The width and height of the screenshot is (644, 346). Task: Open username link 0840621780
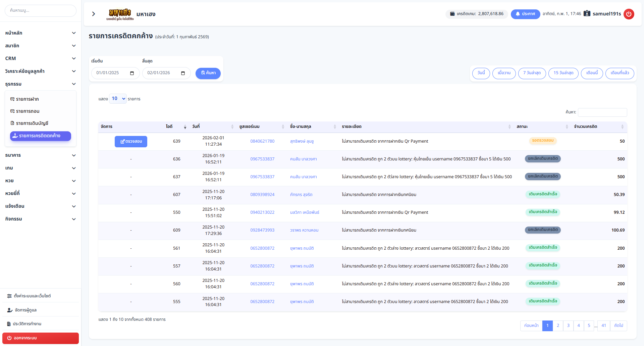pos(262,141)
